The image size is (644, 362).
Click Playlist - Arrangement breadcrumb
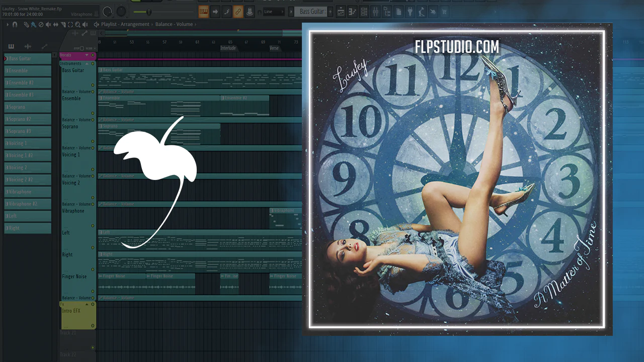point(125,24)
